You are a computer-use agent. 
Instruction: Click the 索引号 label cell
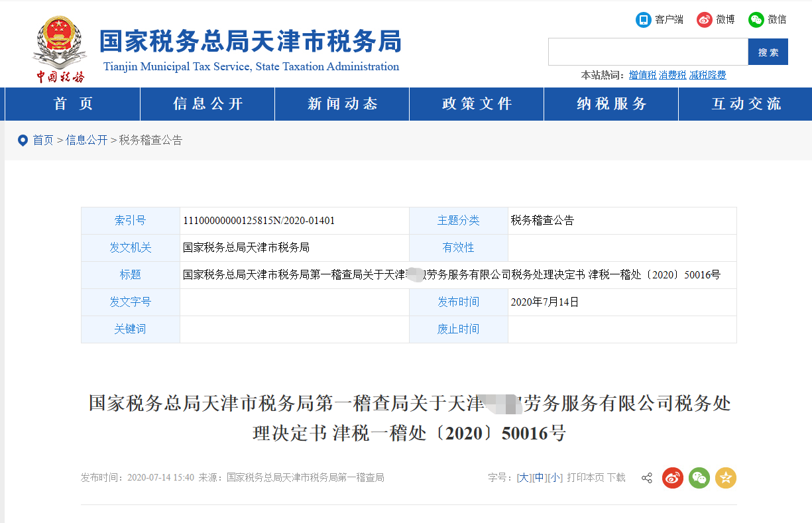(x=131, y=221)
